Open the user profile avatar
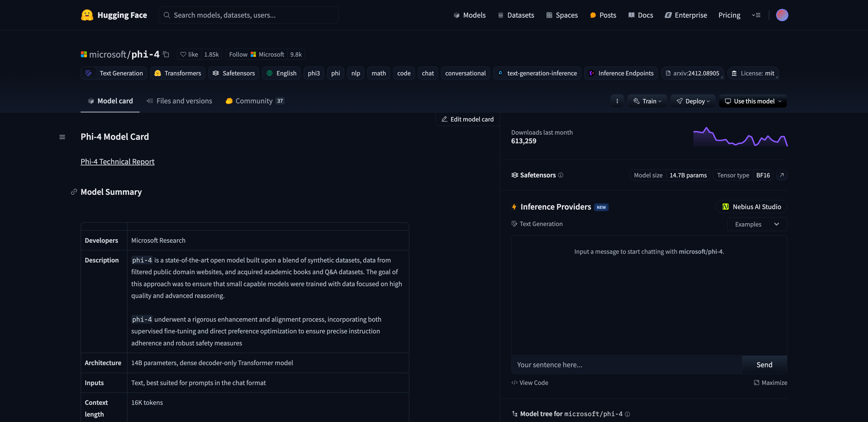 pyautogui.click(x=782, y=15)
